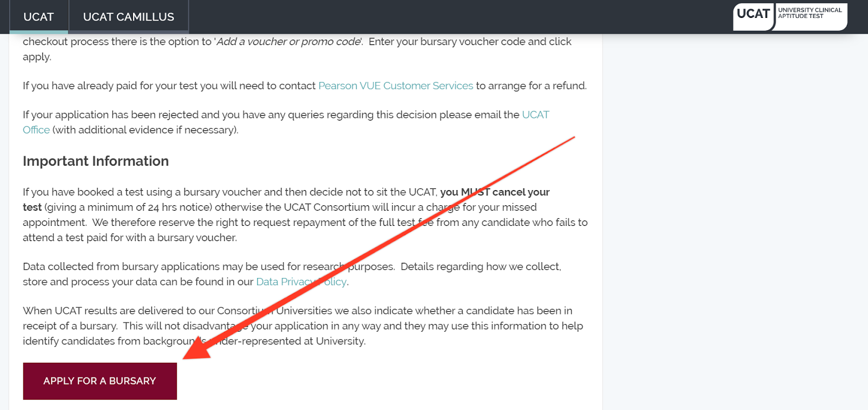Click the bold 'you MUST cancel your' text
The height and width of the screenshot is (410, 868).
tap(495, 192)
